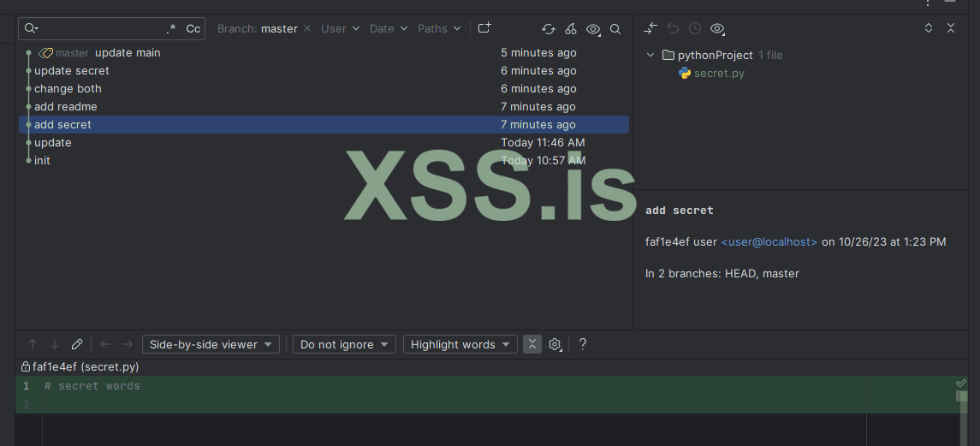
Task: Go to next file right arrow
Action: click(128, 344)
